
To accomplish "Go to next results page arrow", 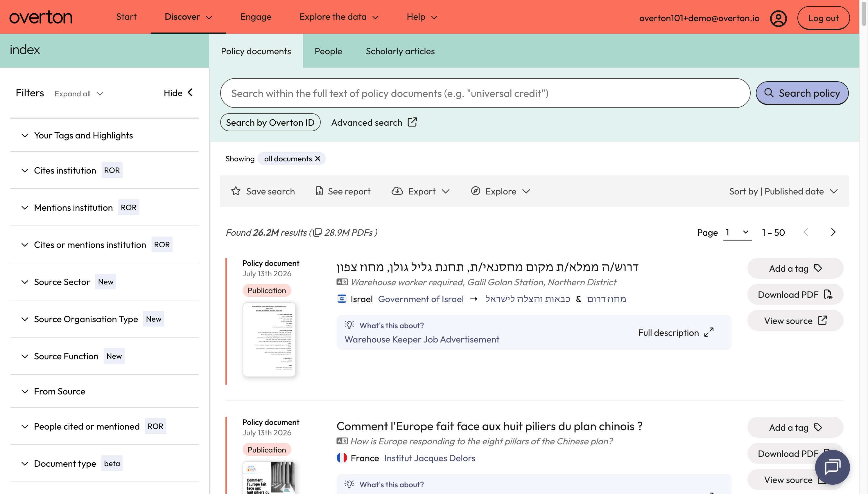I will [x=833, y=232].
